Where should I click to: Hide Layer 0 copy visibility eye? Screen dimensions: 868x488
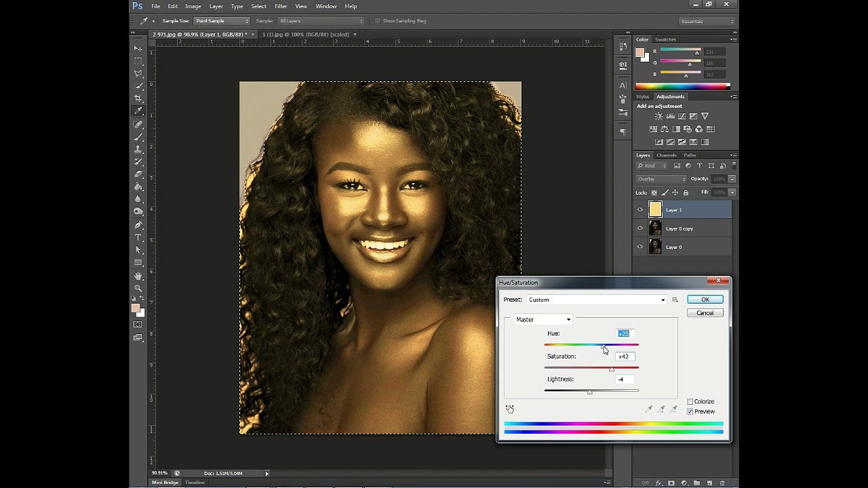[640, 228]
